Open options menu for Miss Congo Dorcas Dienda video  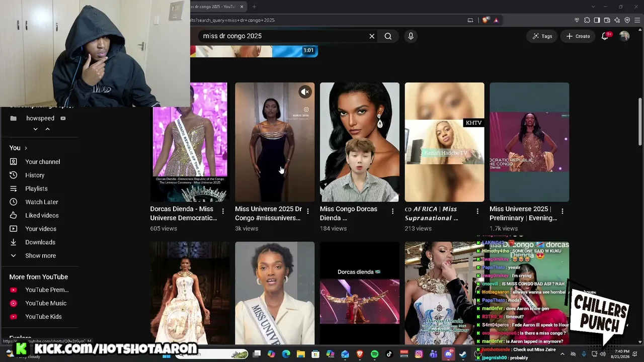pyautogui.click(x=393, y=211)
